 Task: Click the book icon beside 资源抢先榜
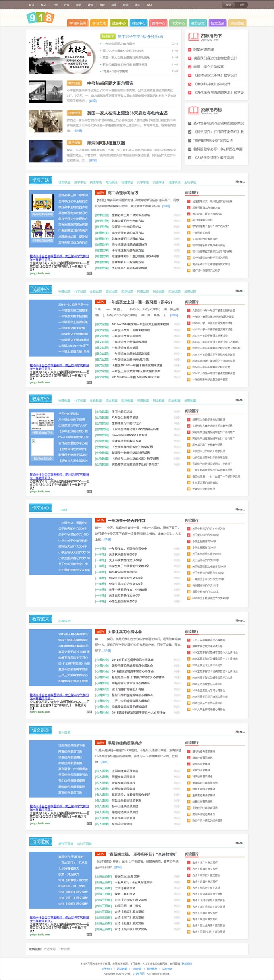(x=193, y=110)
